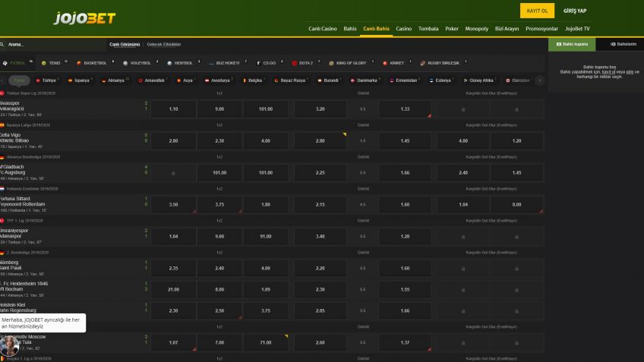Switch to Canlı Görünümü view
This screenshot has width=644, height=362.
point(125,44)
